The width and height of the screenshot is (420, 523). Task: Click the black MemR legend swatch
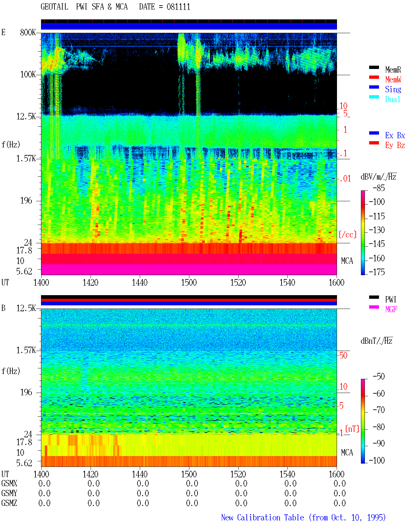(374, 67)
